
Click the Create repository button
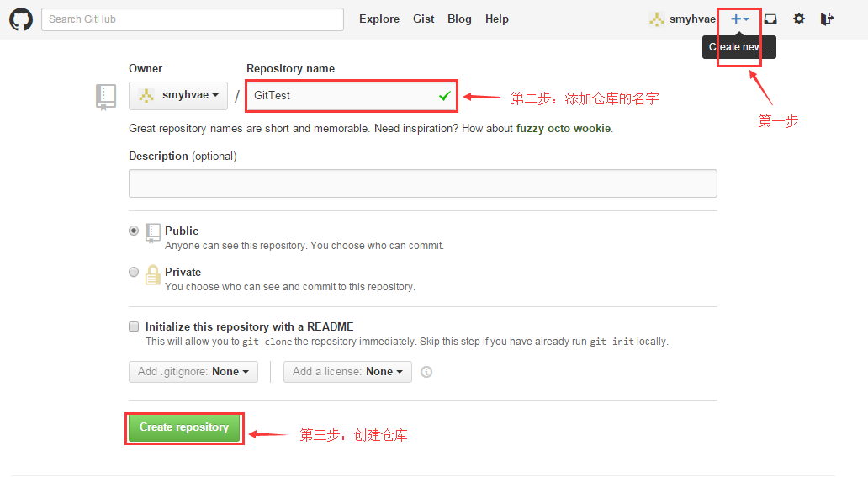click(184, 427)
